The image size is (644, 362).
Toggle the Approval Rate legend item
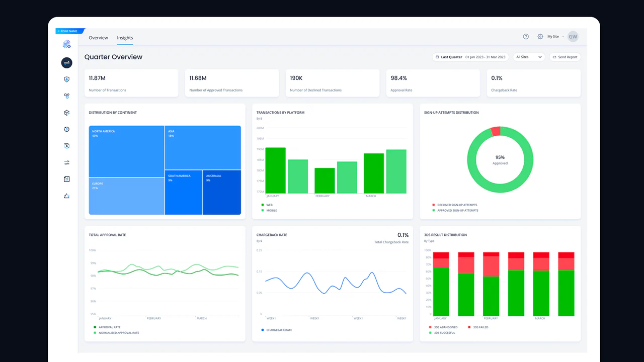point(107,327)
